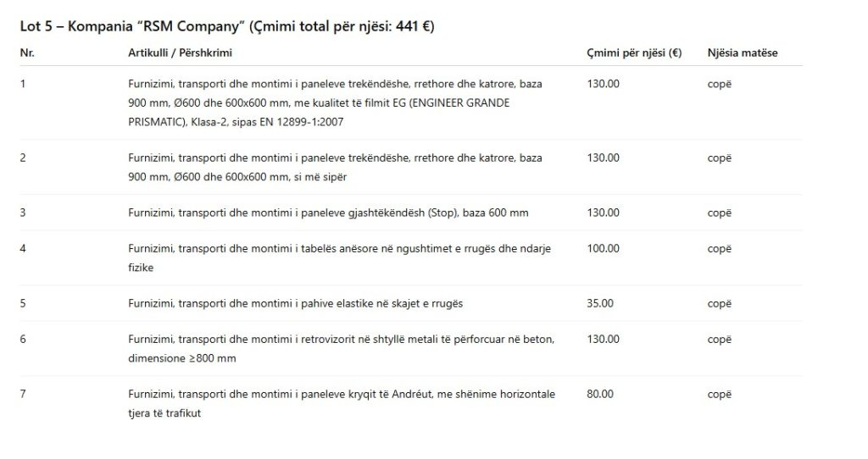
Task: Click the Lot 5 RSM Company heading
Action: click(227, 26)
